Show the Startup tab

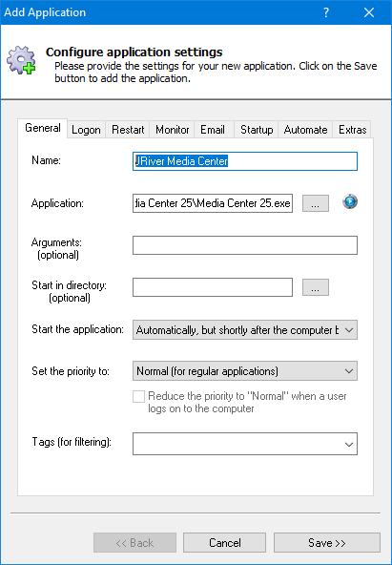pos(257,130)
